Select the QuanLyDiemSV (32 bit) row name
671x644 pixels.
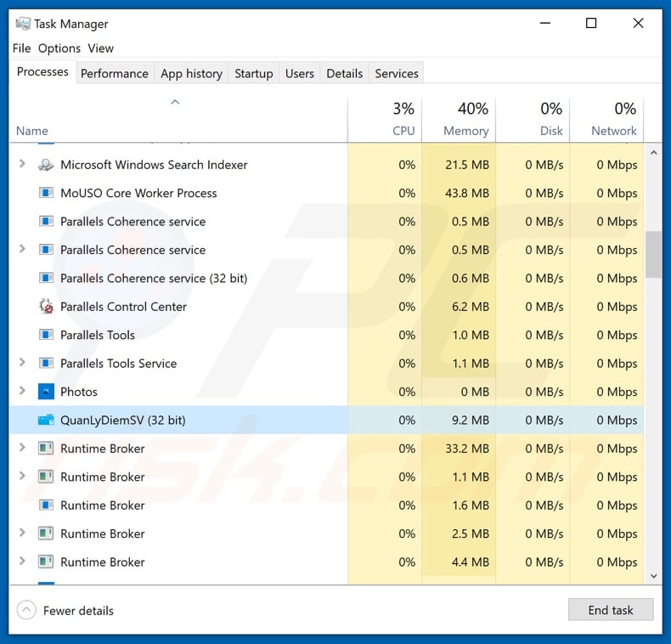pos(123,420)
